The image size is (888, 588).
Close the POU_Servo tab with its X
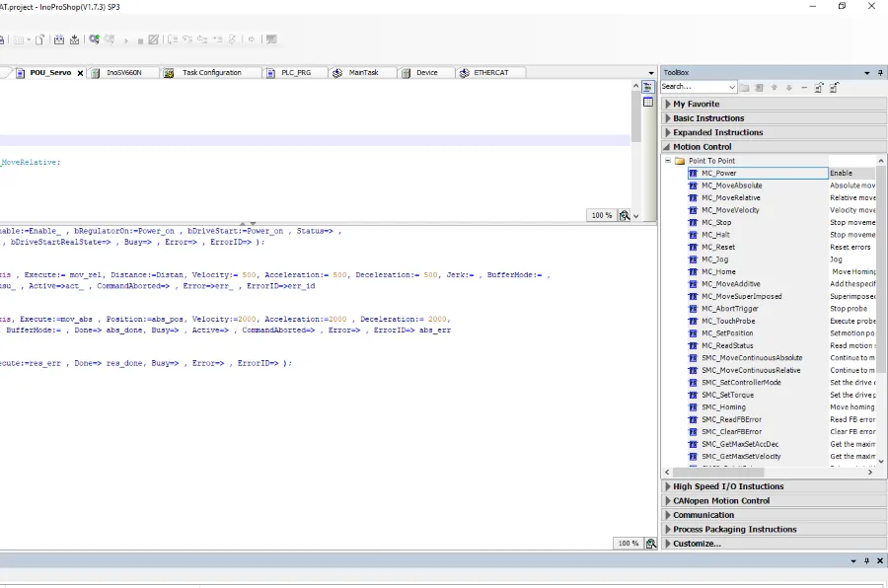point(80,73)
